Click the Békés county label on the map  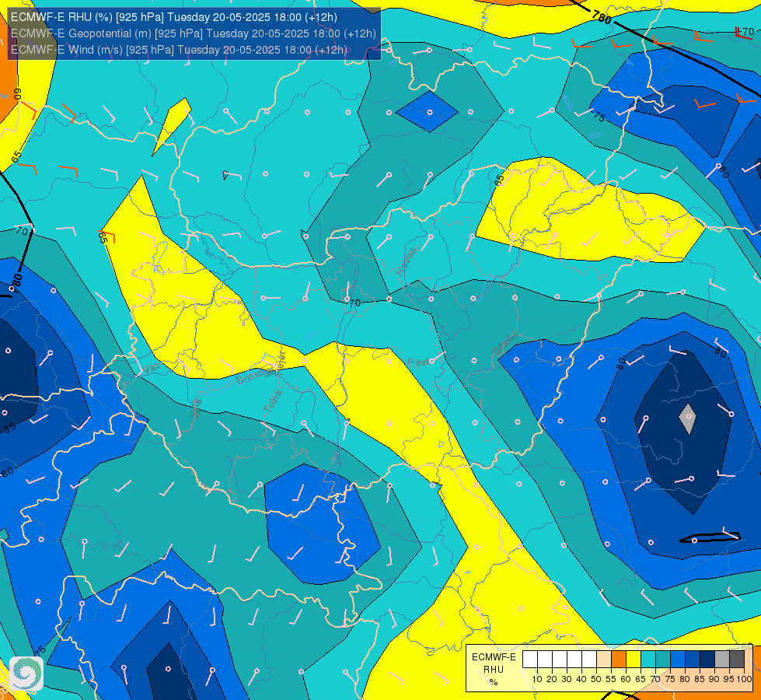click(x=504, y=344)
